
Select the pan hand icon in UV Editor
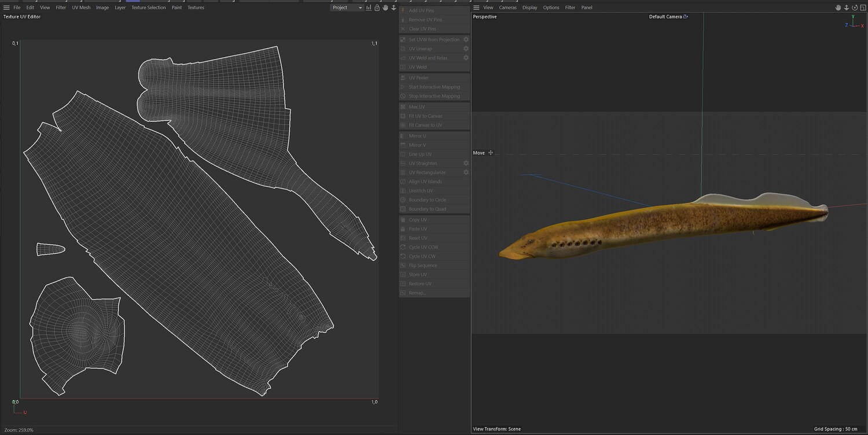pos(385,8)
